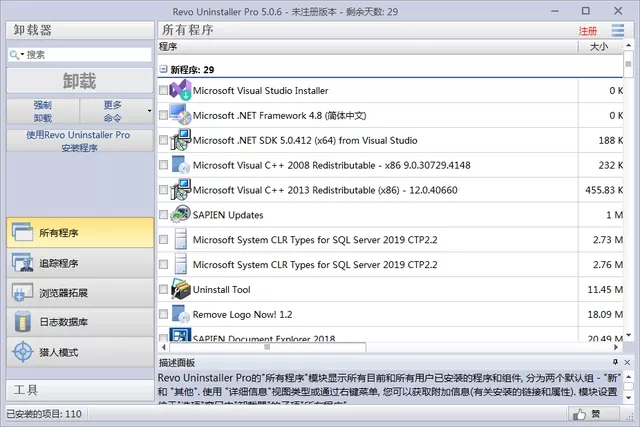640x427 pixels.
Task: Click the .NET Framework 4.8 program icon
Action: click(180, 115)
